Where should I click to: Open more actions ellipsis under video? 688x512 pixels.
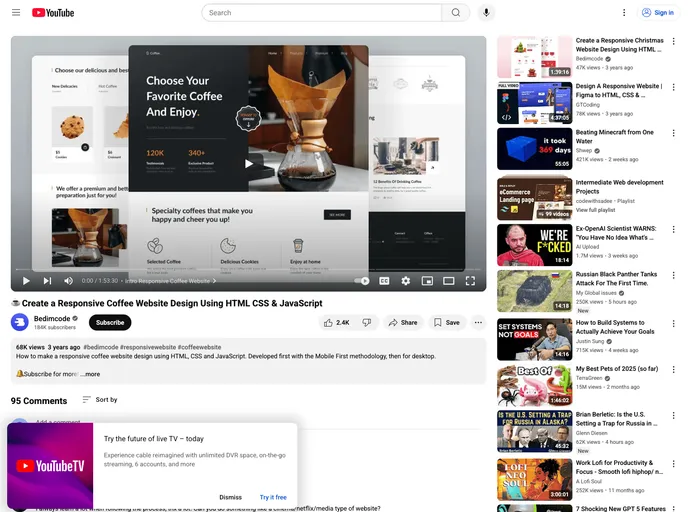click(478, 322)
